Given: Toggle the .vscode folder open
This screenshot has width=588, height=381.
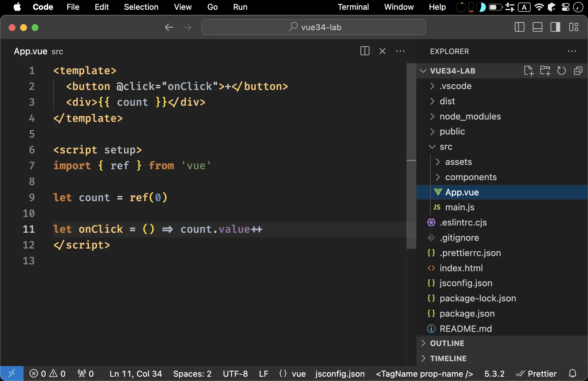Looking at the screenshot, I should click(432, 86).
